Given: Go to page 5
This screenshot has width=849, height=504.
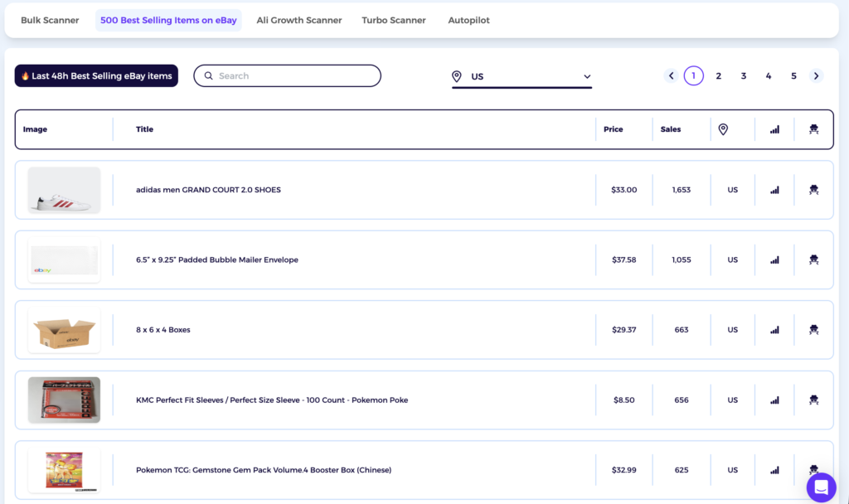Looking at the screenshot, I should click(793, 75).
